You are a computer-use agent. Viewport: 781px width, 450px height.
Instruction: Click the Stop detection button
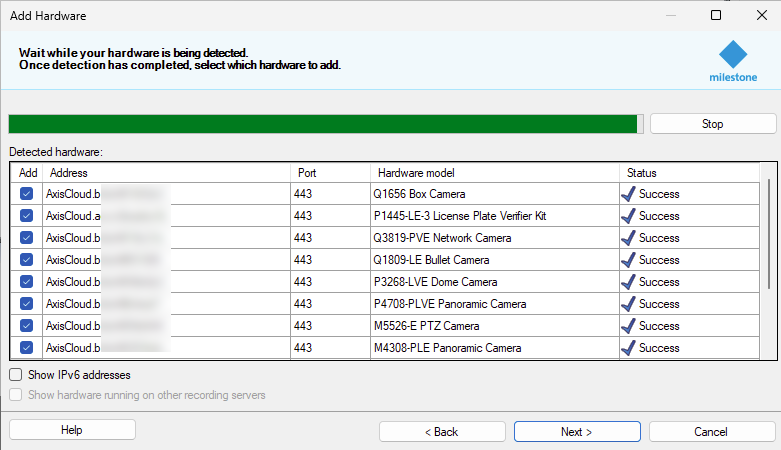tap(713, 124)
